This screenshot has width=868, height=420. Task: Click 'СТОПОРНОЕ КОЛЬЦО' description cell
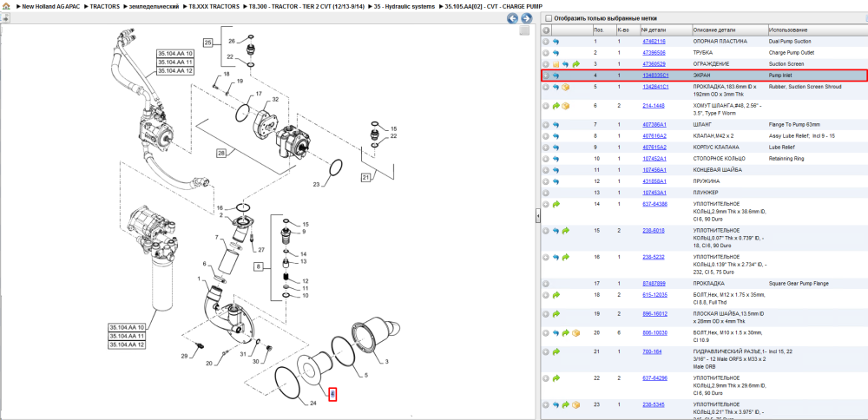tap(719, 159)
